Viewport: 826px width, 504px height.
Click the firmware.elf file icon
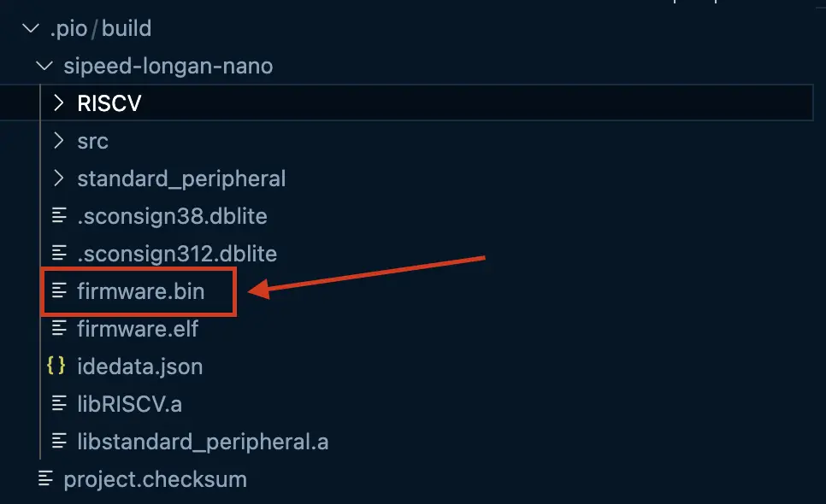point(59,329)
